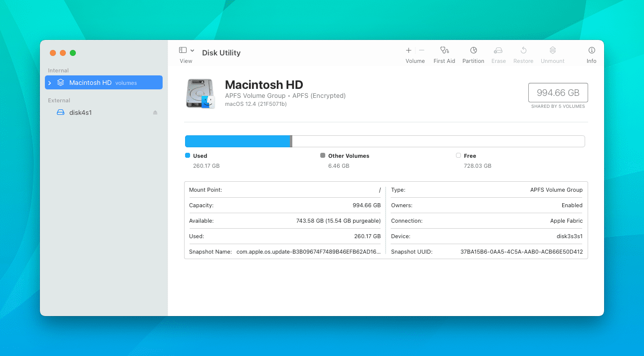This screenshot has height=356, width=644.
Task: Click the Restore arrow icon
Action: (x=523, y=50)
